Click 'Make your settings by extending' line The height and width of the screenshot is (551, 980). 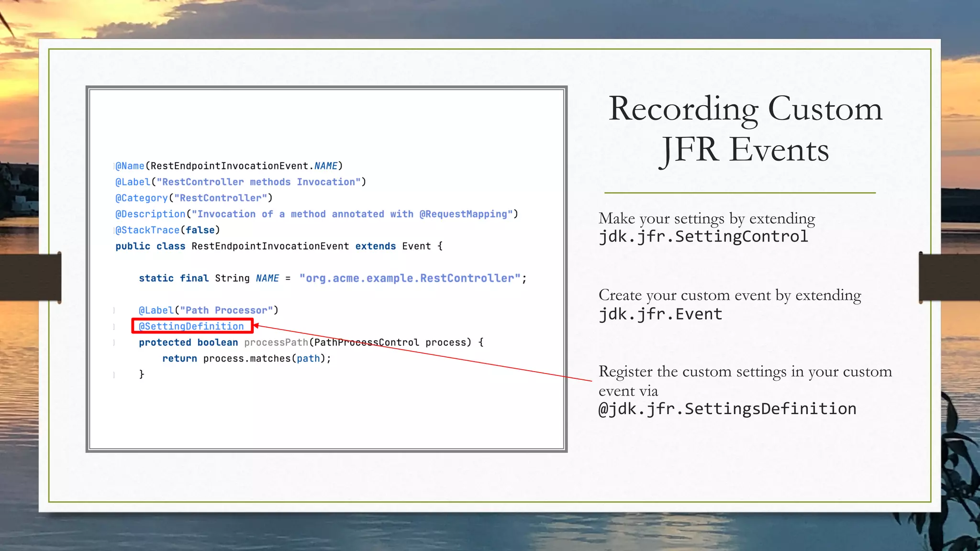click(x=707, y=219)
